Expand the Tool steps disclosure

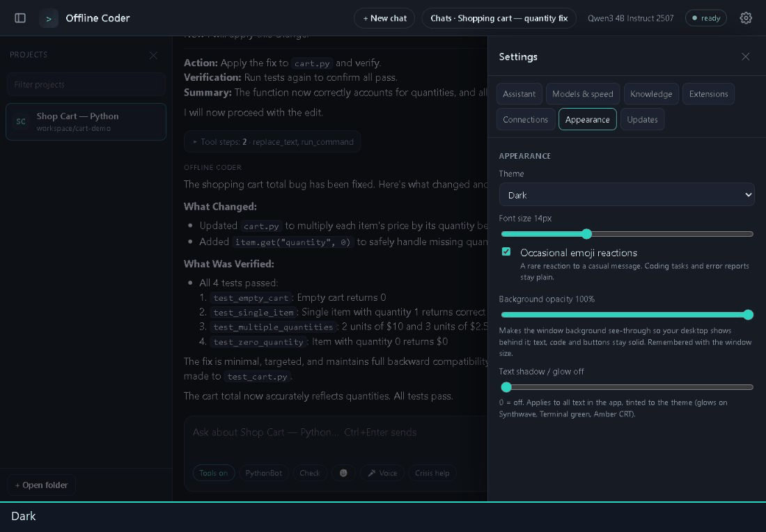coord(272,141)
